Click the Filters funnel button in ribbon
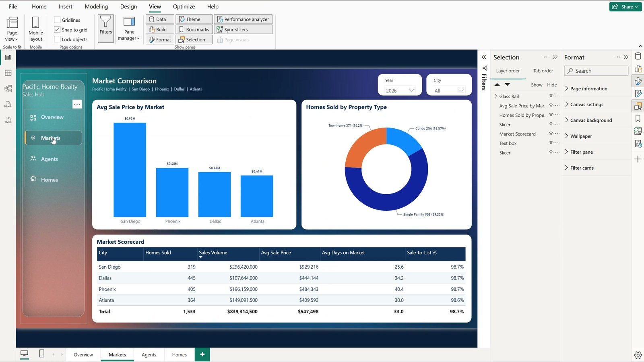This screenshot has height=362, width=644. (106, 28)
